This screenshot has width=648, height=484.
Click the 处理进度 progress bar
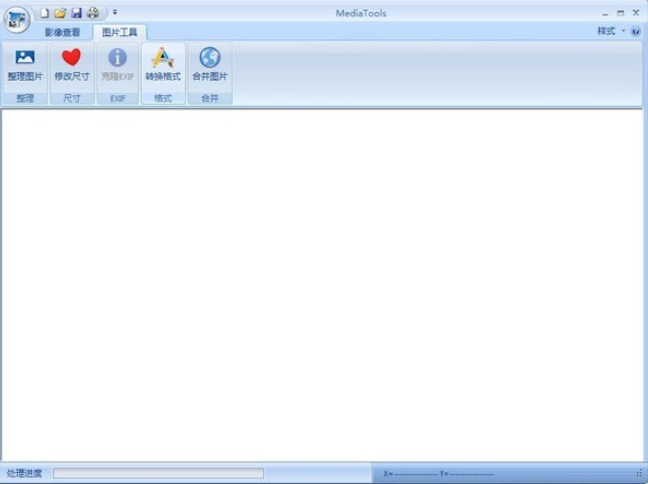(158, 473)
